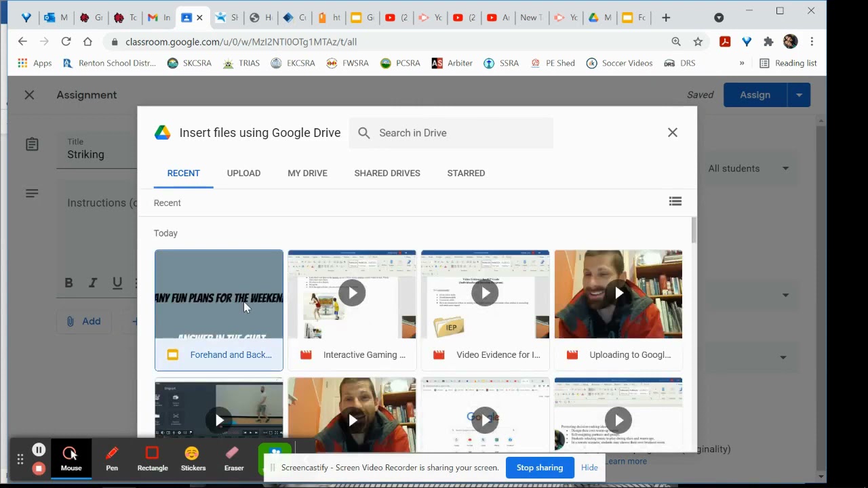This screenshot has height=488, width=868.
Task: Open the Chrome profile avatar
Action: 790,41
